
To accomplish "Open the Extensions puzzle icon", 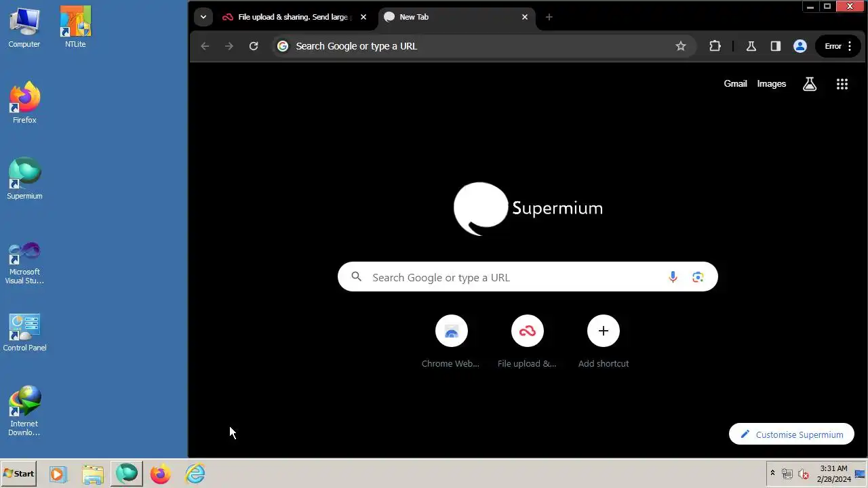I will click(x=715, y=46).
